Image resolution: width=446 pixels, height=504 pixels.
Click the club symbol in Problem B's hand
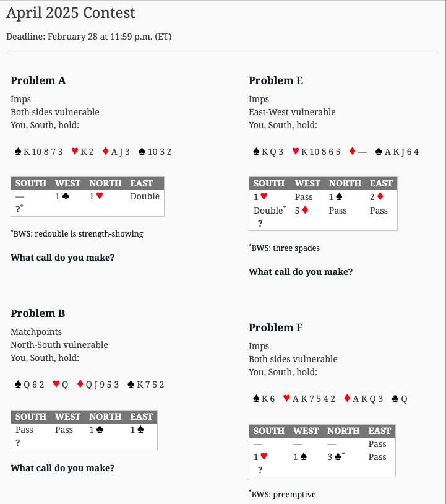[131, 385]
